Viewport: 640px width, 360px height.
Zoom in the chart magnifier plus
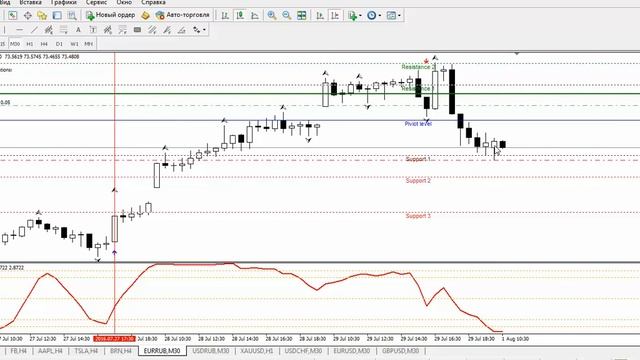[x=272, y=16]
